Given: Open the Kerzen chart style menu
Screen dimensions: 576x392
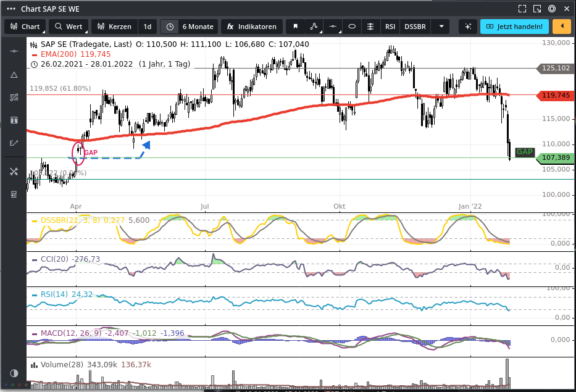Looking at the screenshot, I should [114, 27].
